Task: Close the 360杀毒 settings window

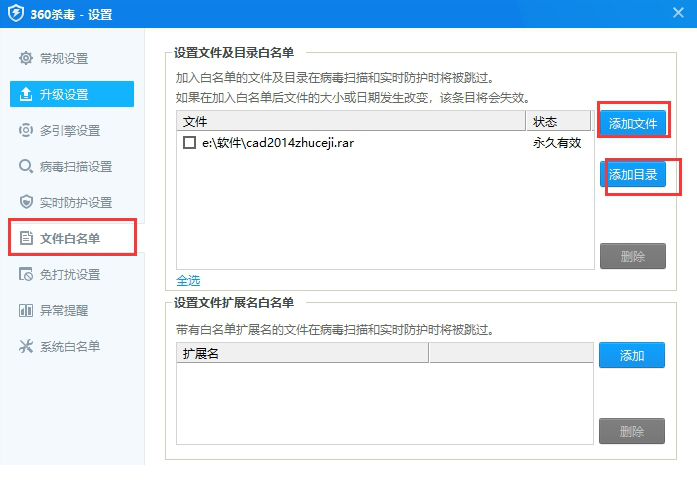Action: [678, 12]
